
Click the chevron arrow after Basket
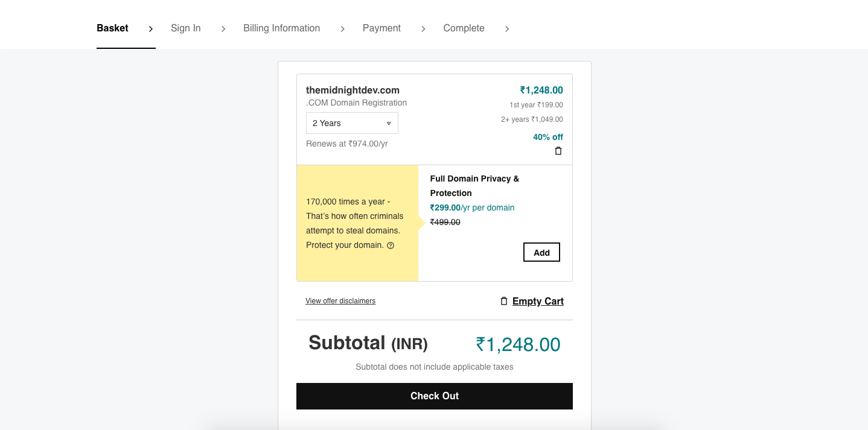(x=151, y=29)
